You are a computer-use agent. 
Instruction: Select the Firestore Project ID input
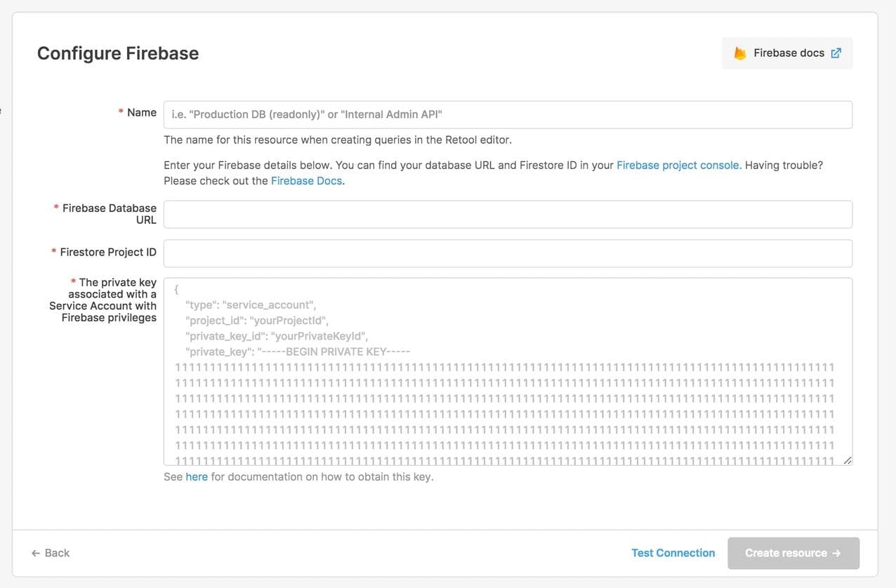pos(507,253)
